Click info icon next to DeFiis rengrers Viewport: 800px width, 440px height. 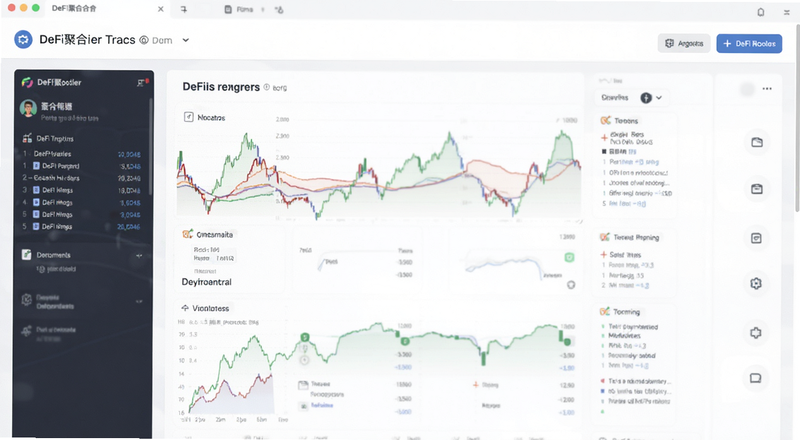point(266,87)
